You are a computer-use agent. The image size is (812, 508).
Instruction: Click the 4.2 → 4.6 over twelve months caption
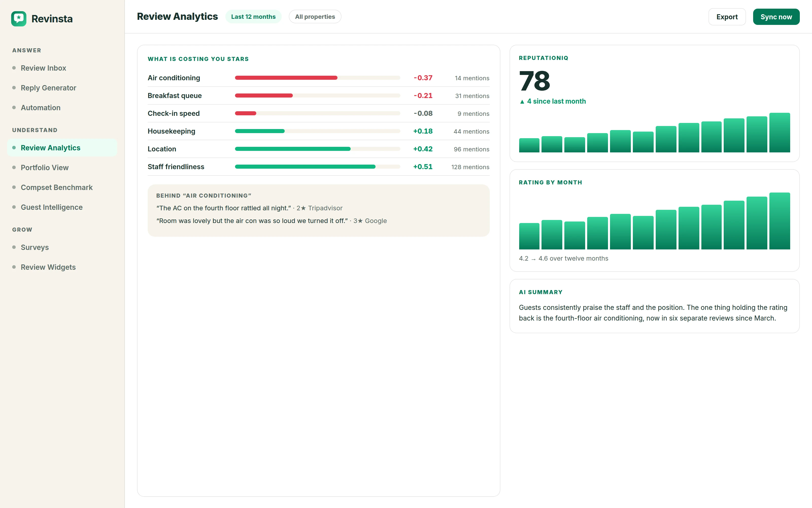click(563, 258)
